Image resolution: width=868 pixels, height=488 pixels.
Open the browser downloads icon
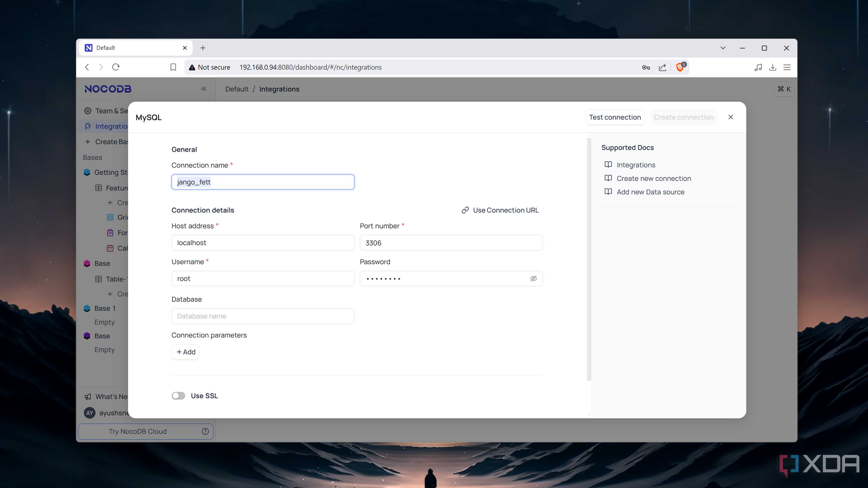[773, 67]
